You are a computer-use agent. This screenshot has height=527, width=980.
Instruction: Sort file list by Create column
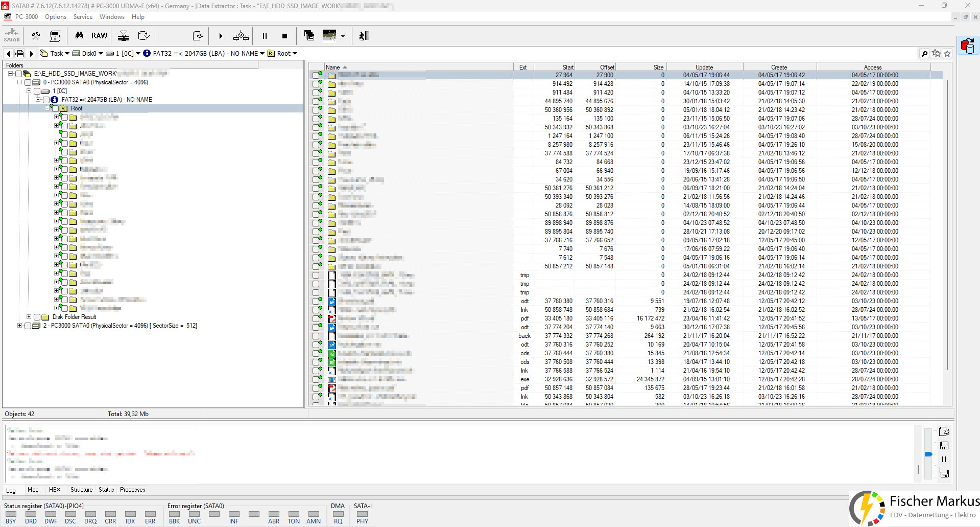coord(779,67)
